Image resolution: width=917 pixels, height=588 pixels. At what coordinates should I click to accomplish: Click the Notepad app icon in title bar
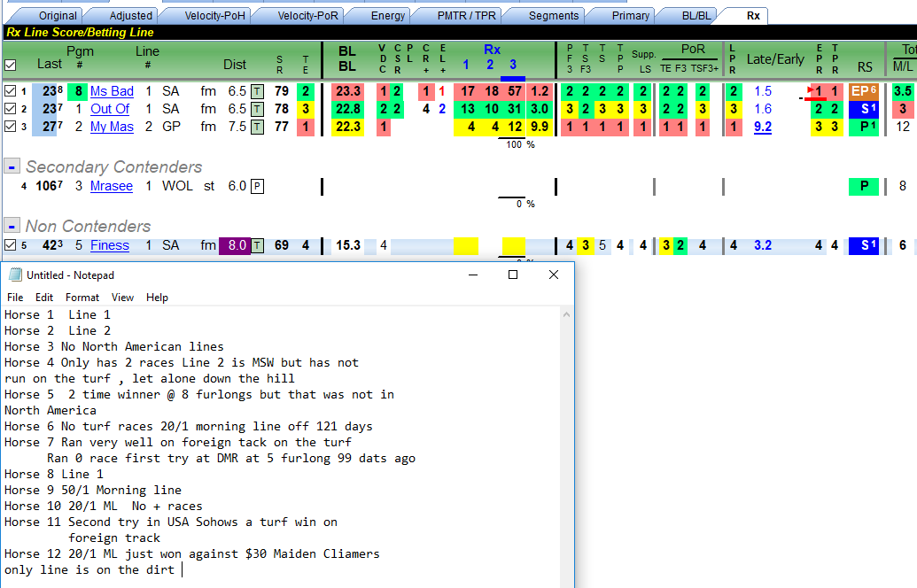click(15, 275)
